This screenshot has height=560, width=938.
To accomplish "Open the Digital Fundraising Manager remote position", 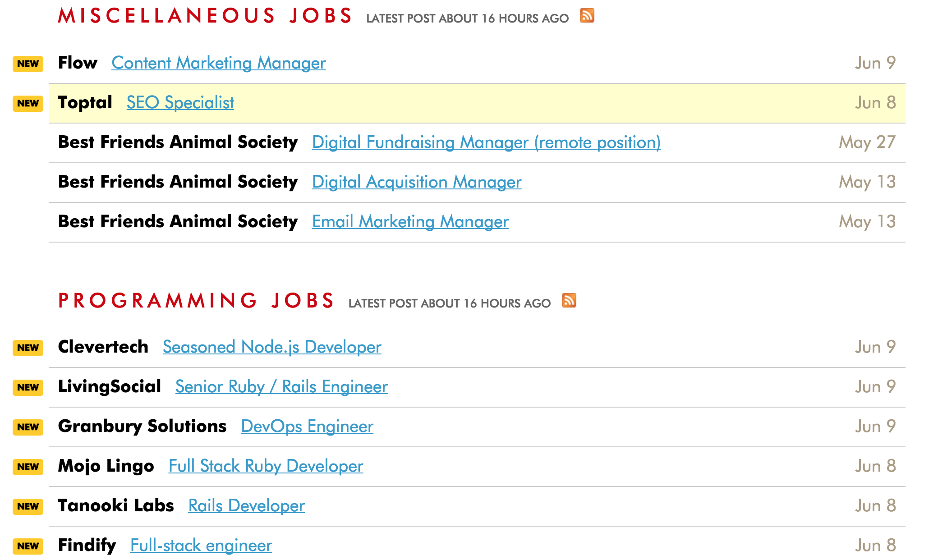I will point(486,142).
